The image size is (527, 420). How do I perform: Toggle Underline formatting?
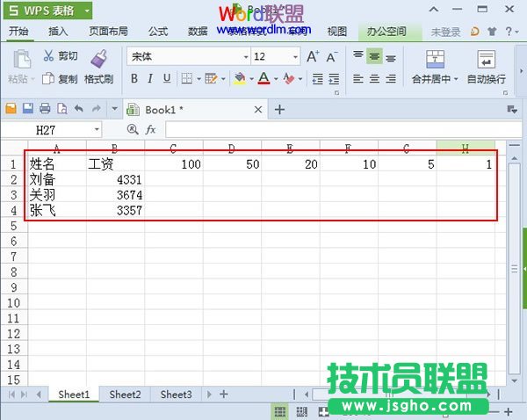click(167, 79)
